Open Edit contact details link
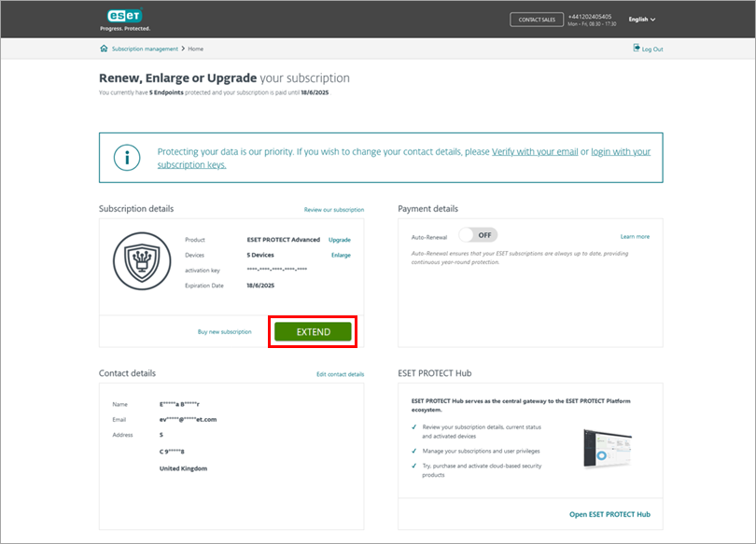This screenshot has width=756, height=544. click(x=340, y=374)
